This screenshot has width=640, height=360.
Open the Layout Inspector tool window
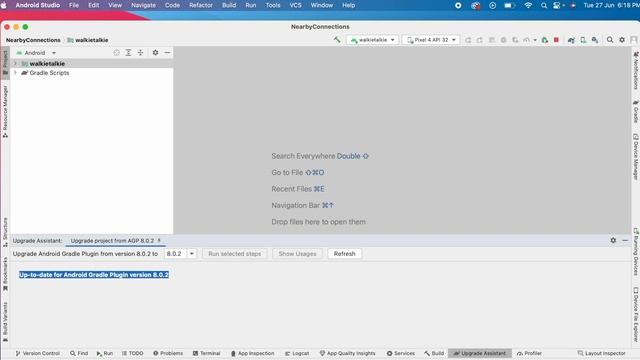coord(601,353)
